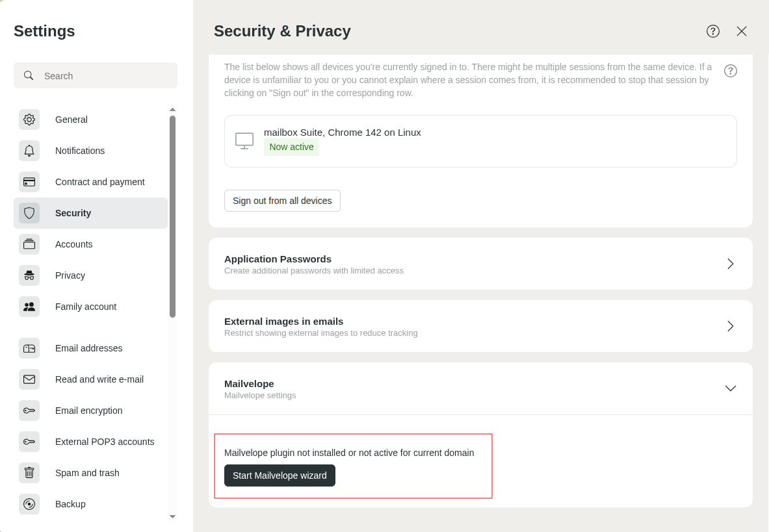Click the help icon in header

tap(713, 31)
